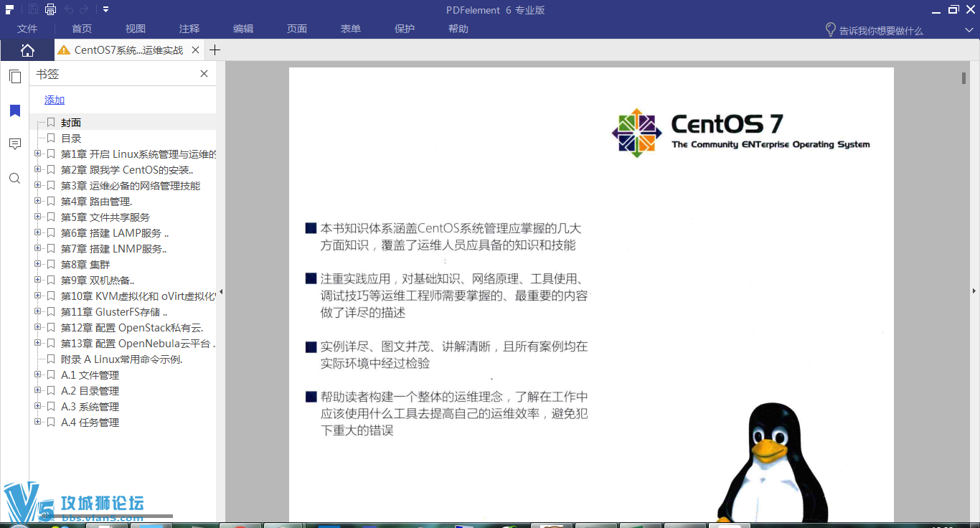The image size is (980, 528).
Task: Open the 帮助 ribbon tab
Action: (x=458, y=29)
